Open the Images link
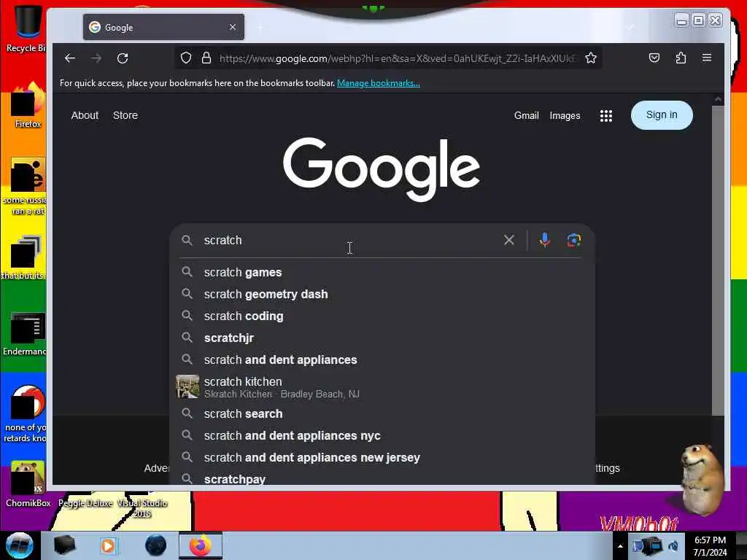Image resolution: width=747 pixels, height=560 pixels. tap(565, 116)
